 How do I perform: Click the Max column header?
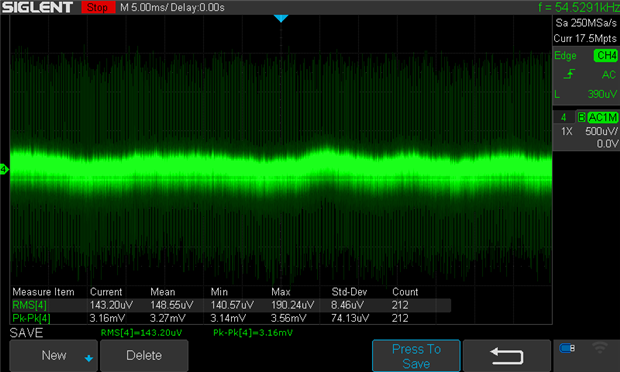281,292
